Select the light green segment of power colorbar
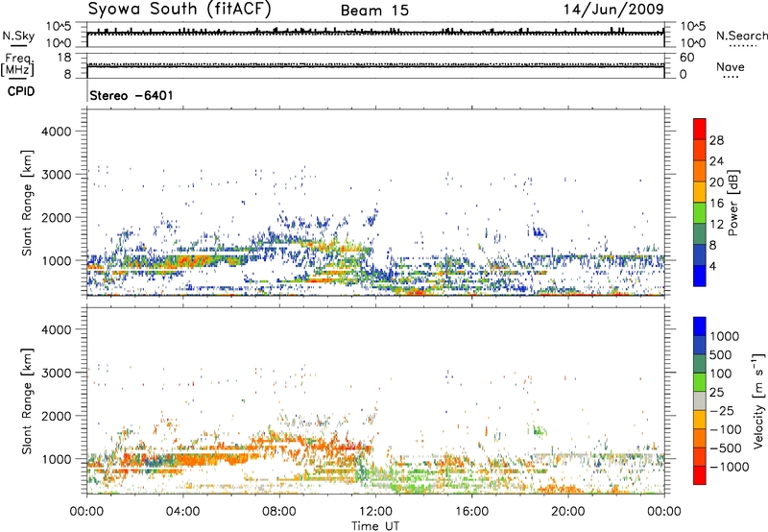768x532 pixels. (x=700, y=213)
